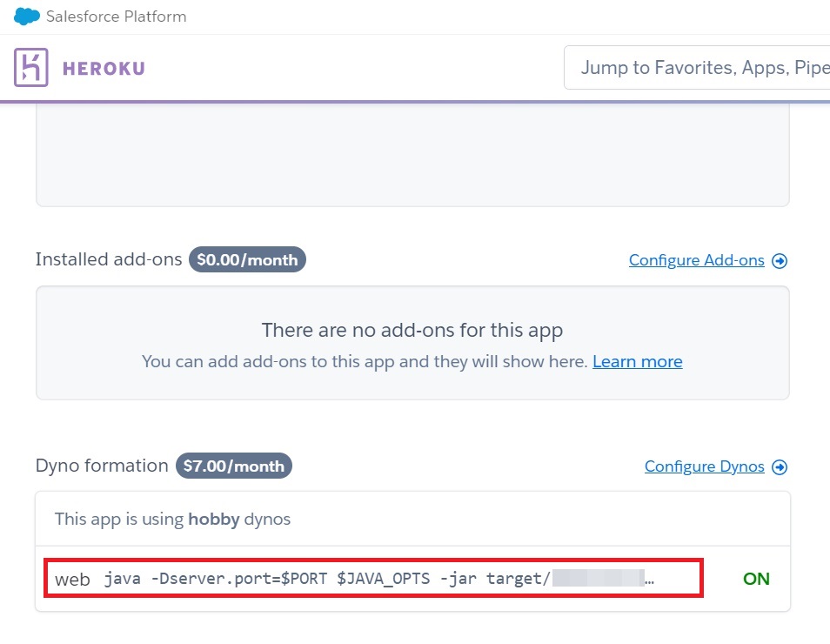Open the Learn more link
Viewport: 830px width, 644px height.
638,361
